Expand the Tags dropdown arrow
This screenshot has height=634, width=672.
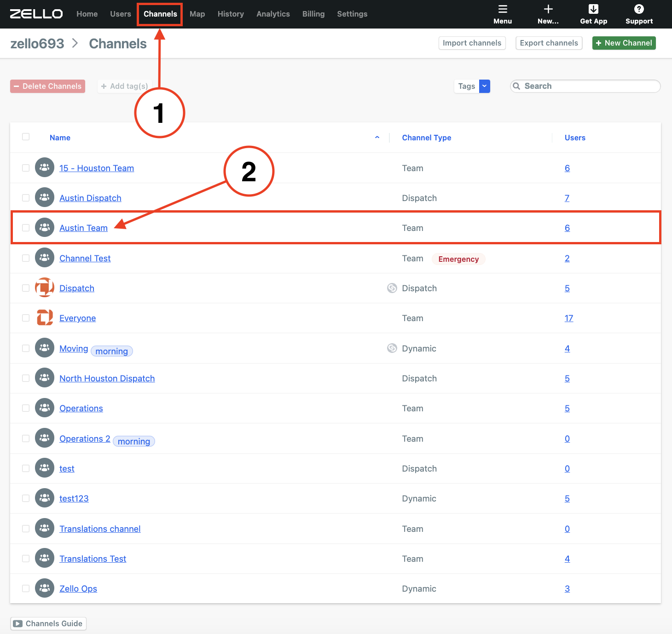click(484, 86)
